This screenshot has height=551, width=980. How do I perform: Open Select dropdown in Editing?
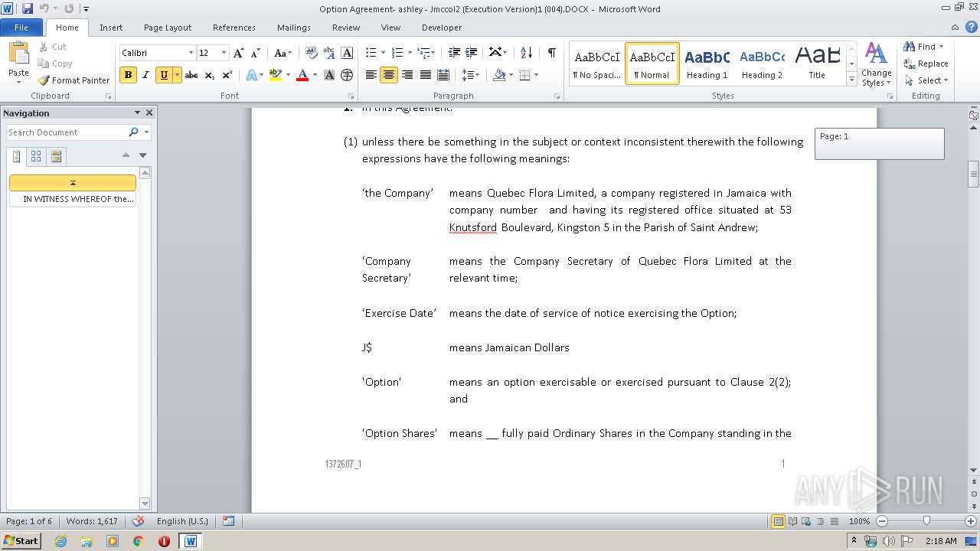926,80
